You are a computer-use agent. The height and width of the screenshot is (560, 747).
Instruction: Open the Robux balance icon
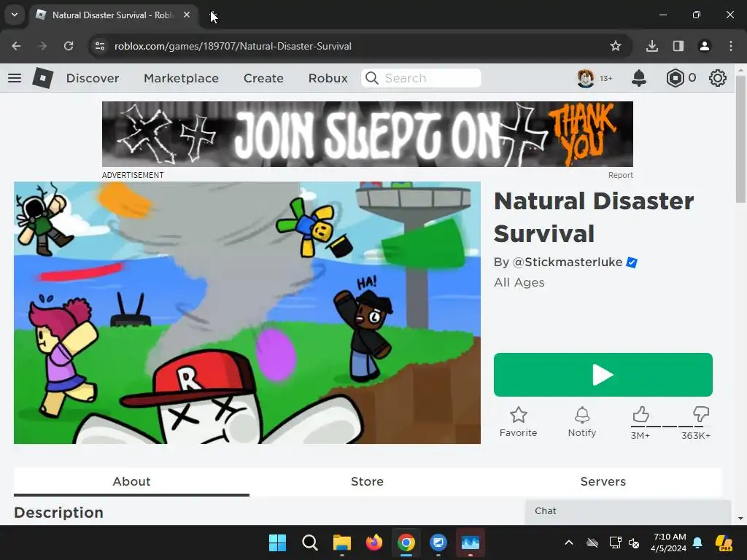(x=675, y=78)
